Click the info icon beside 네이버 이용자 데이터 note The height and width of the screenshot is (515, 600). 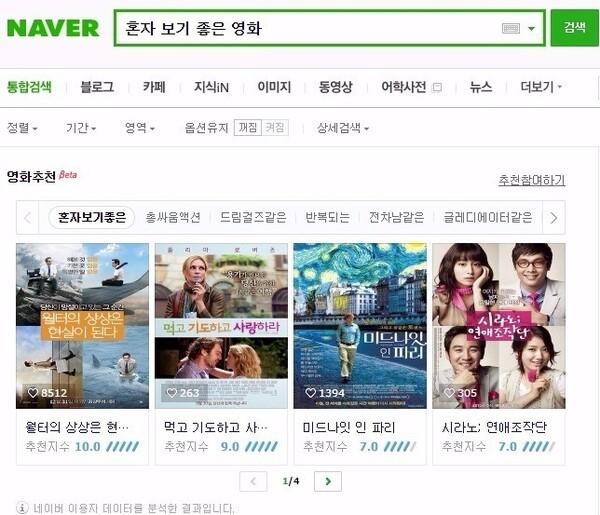point(23,508)
